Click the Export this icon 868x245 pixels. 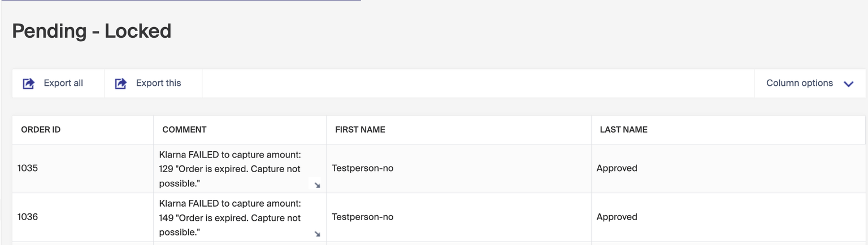tap(121, 84)
